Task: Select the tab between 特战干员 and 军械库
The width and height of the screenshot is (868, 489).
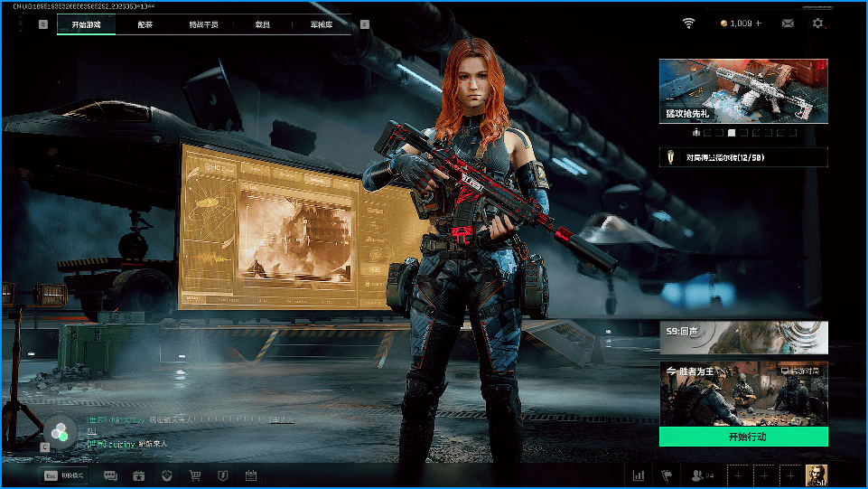Action: tap(263, 24)
